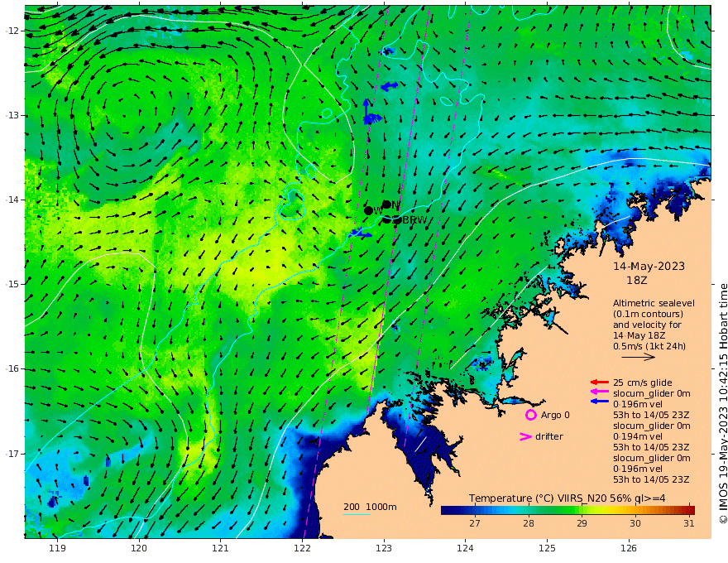Click colorbar tick label 27
The height and width of the screenshot is (563, 728).
click(x=474, y=523)
